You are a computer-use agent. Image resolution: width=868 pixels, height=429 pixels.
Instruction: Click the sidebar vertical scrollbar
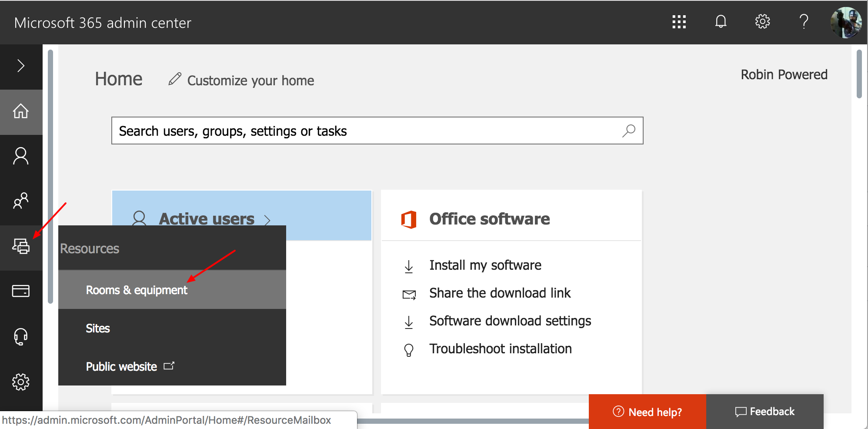[x=50, y=177]
